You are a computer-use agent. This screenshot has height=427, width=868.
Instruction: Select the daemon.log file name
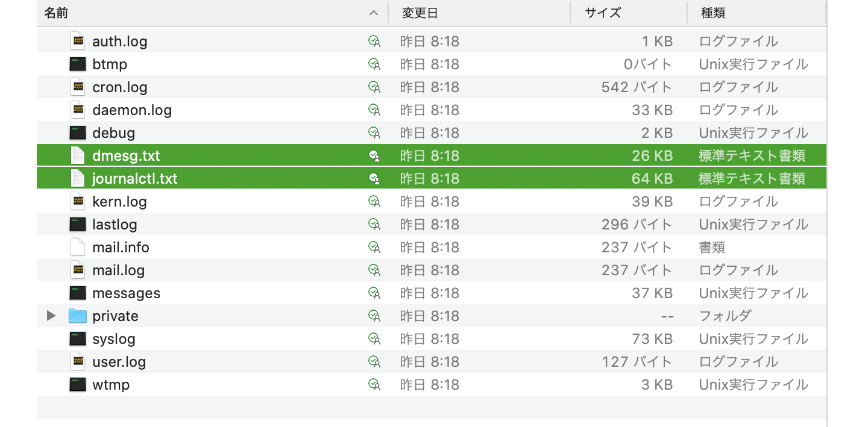pyautogui.click(x=132, y=110)
